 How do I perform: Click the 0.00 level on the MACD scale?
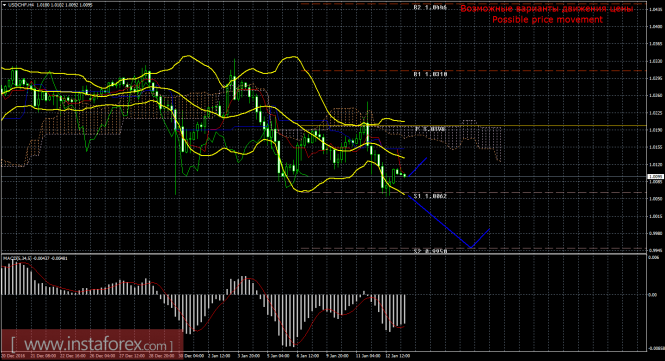coord(653,295)
